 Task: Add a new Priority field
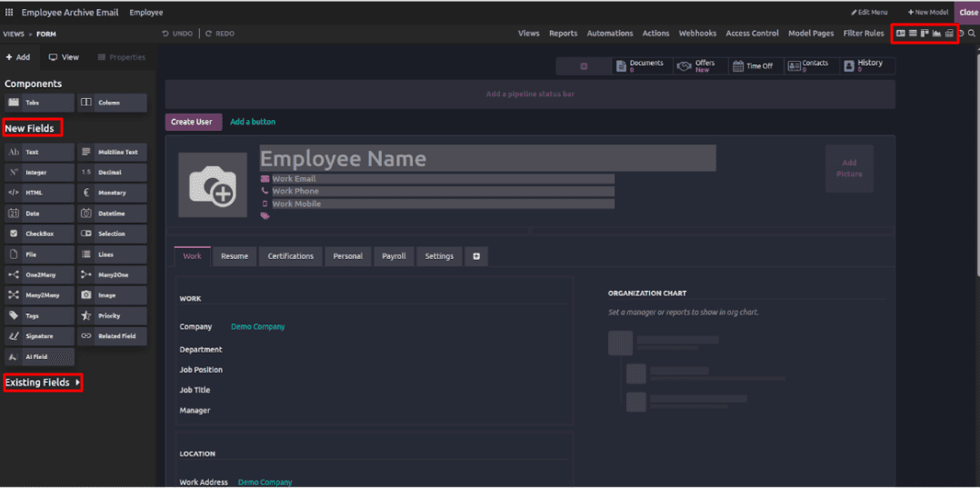pos(112,316)
